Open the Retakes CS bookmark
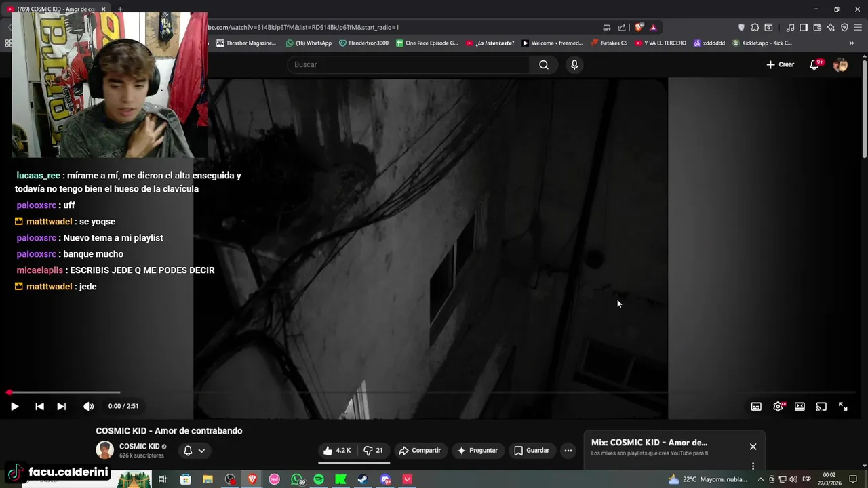Image resolution: width=868 pixels, height=488 pixels. pos(609,43)
